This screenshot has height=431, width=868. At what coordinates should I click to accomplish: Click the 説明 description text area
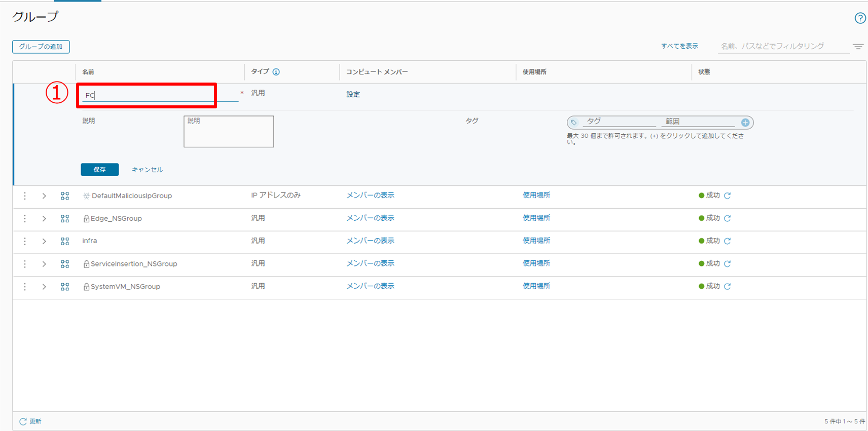point(229,132)
